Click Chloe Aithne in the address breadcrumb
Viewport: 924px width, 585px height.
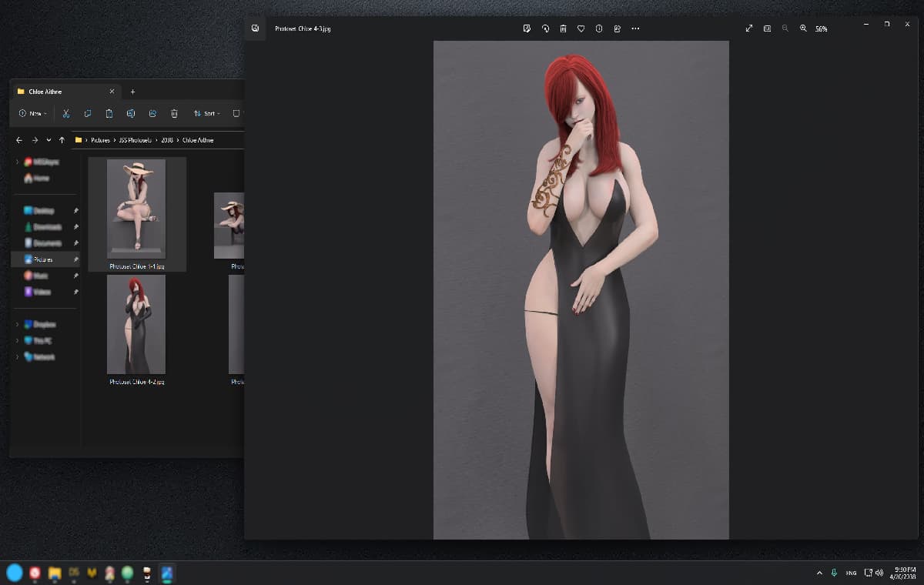point(198,140)
